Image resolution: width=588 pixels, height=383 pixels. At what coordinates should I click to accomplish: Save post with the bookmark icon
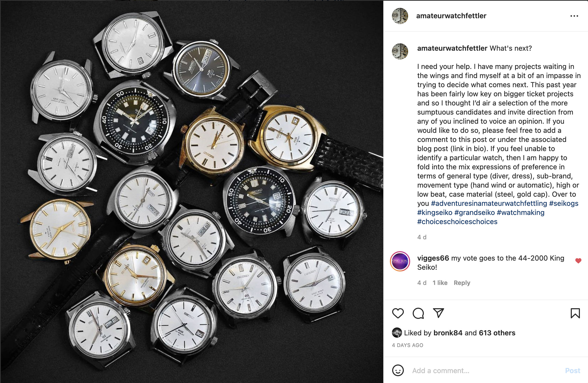(x=575, y=313)
